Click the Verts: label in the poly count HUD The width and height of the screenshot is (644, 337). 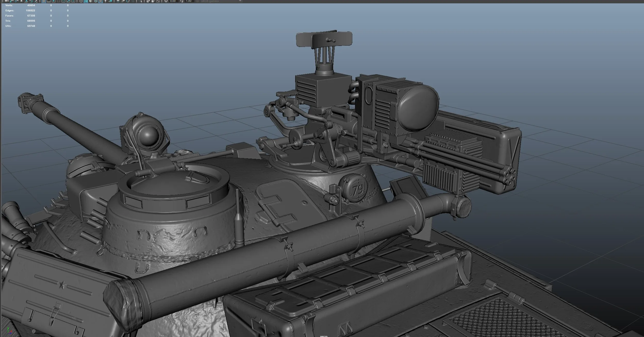(9, 5)
